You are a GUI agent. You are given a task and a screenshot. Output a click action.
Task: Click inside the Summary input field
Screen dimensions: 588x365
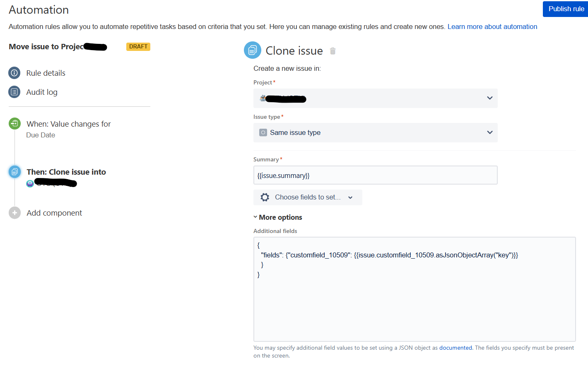click(x=375, y=175)
